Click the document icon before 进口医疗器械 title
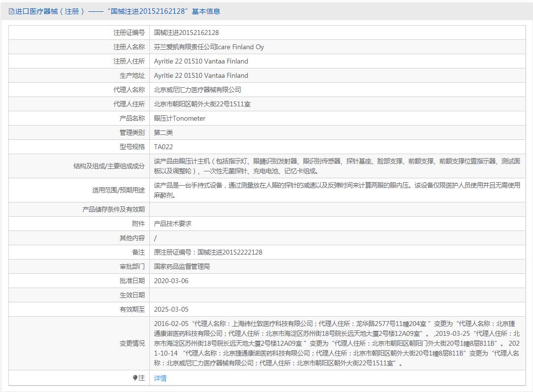Image resolution: width=533 pixels, height=392 pixels. click(11, 11)
